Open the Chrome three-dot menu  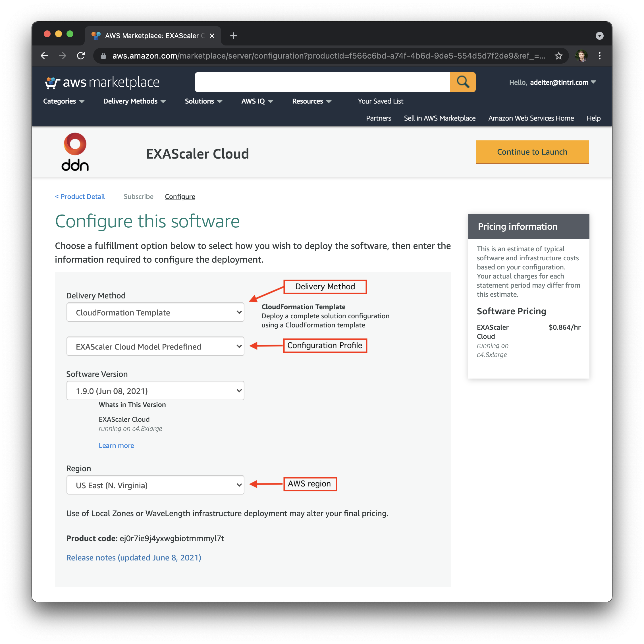pos(599,56)
